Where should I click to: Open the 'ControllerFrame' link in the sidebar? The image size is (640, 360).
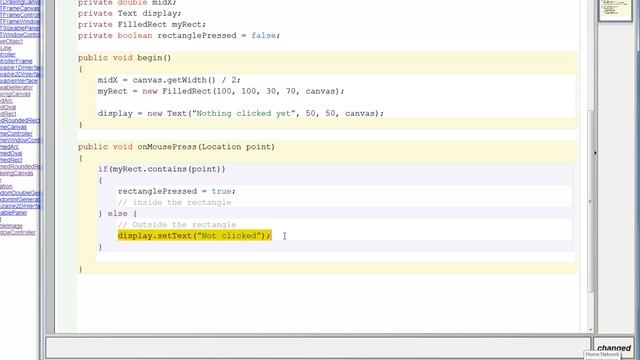(16, 61)
